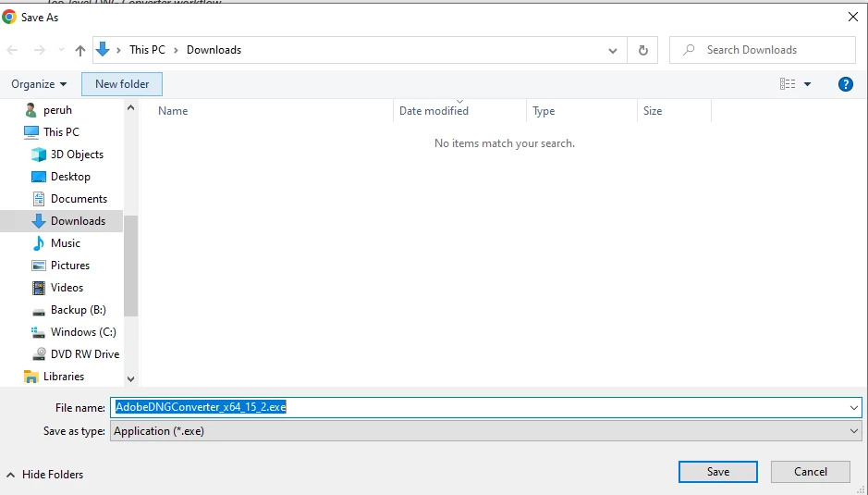The height and width of the screenshot is (495, 868).
Task: Open the Organize menu
Action: click(39, 84)
